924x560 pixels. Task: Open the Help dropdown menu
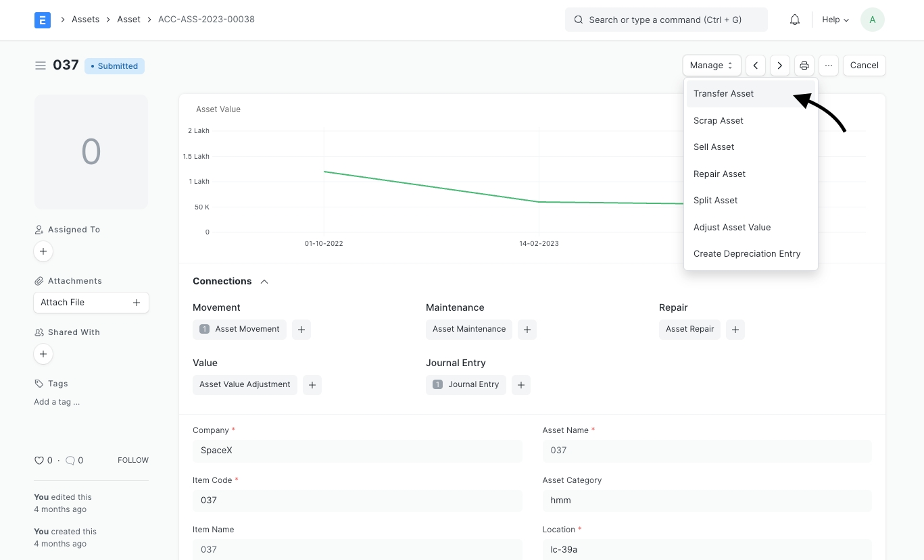click(x=835, y=20)
